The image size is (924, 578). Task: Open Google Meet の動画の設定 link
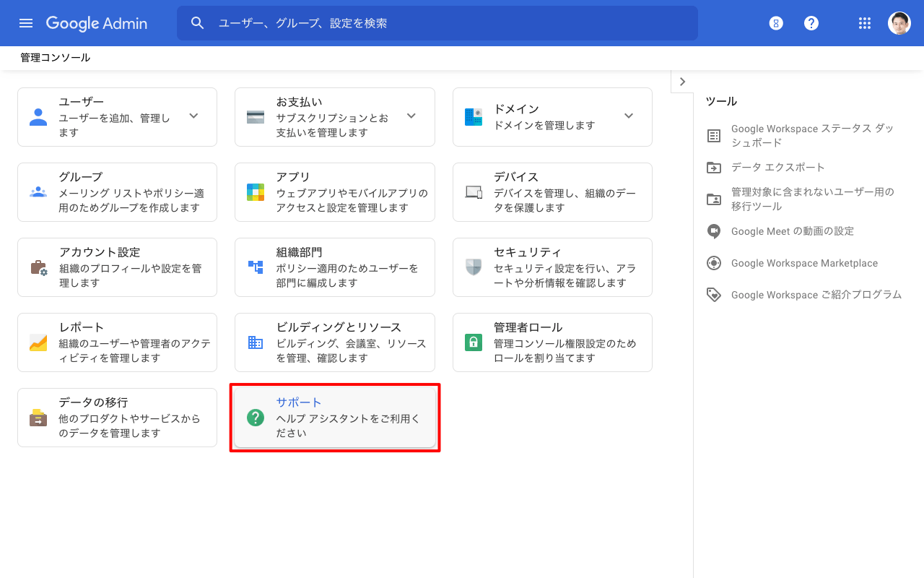pyautogui.click(x=793, y=231)
